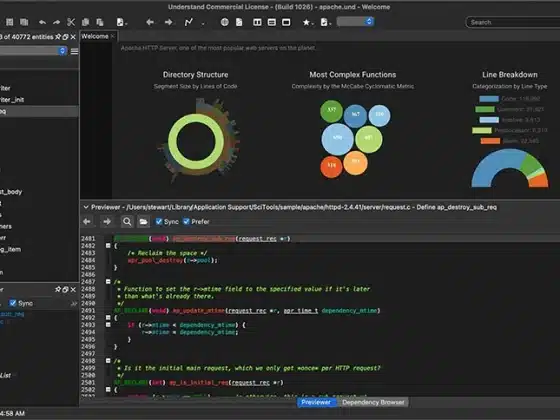
Task: Click the Previewer forward arrow
Action: (x=107, y=222)
